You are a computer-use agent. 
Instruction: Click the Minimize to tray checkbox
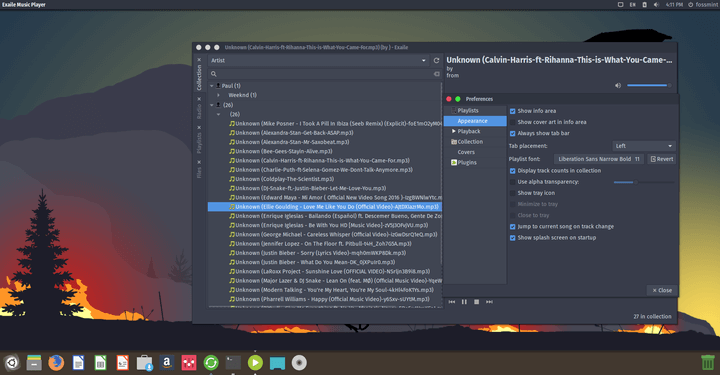[512, 204]
